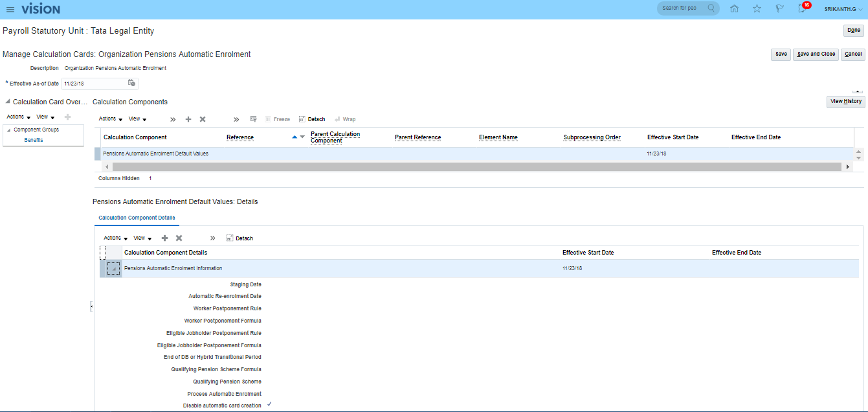Viewport: 868px width, 412px height.
Task: Collapse the Pensions Automatic Enrolment Information row
Action: click(114, 269)
